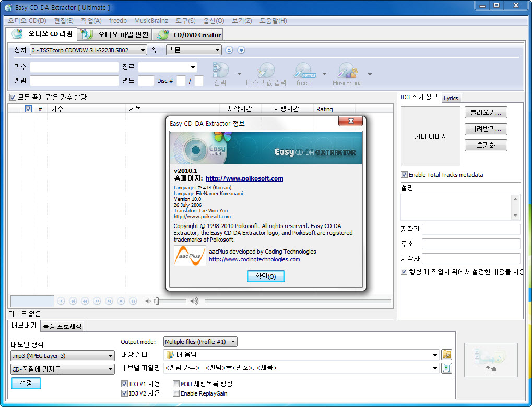Viewport: 532px width, 407px height.
Task: Click the 불러오기... button
Action: click(x=486, y=113)
